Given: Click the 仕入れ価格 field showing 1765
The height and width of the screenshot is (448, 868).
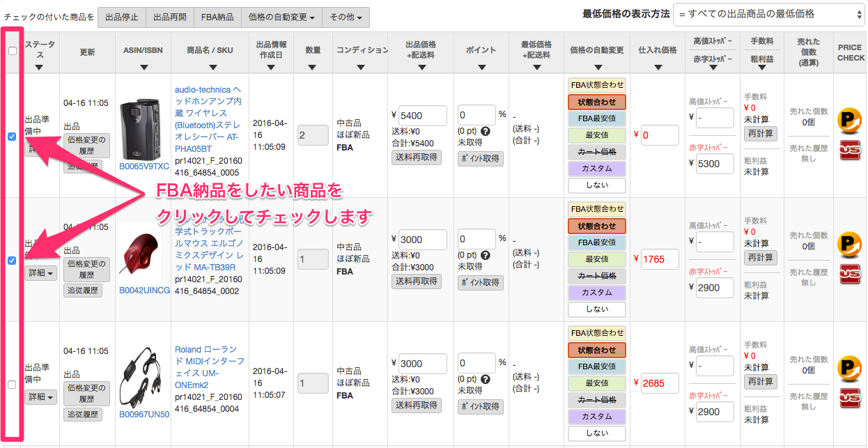Looking at the screenshot, I should pyautogui.click(x=660, y=259).
